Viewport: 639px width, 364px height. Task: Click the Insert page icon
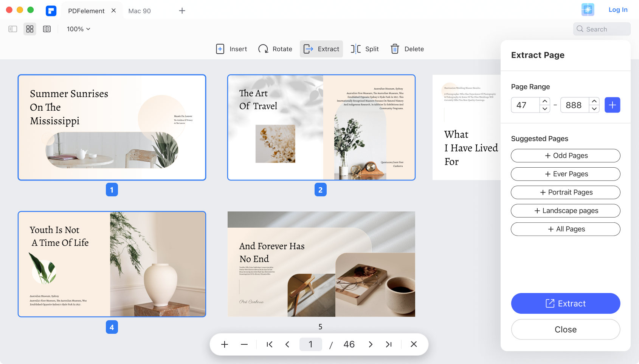[x=220, y=49]
